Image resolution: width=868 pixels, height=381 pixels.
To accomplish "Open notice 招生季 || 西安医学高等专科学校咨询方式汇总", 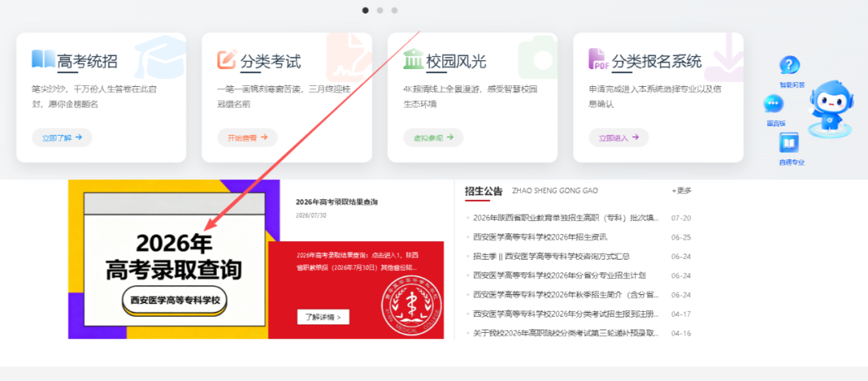I will coord(552,256).
